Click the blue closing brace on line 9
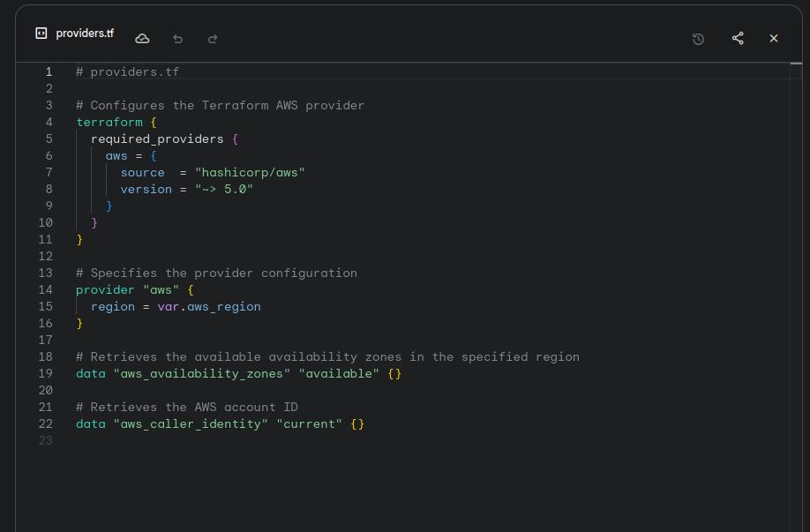 coord(109,206)
